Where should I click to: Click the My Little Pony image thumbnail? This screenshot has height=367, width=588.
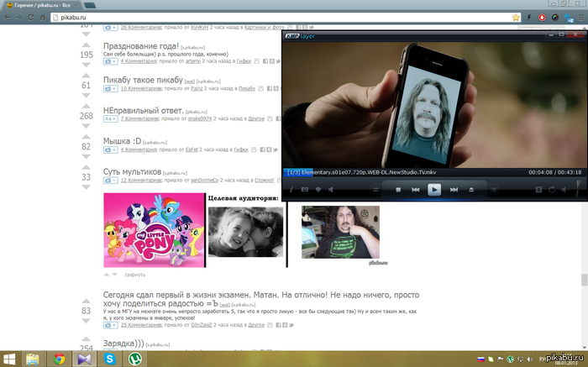[154, 230]
